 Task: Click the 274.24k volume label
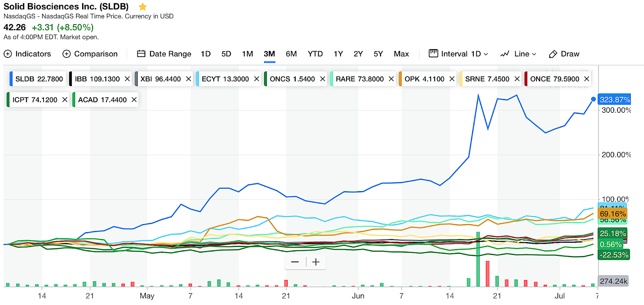(x=613, y=281)
